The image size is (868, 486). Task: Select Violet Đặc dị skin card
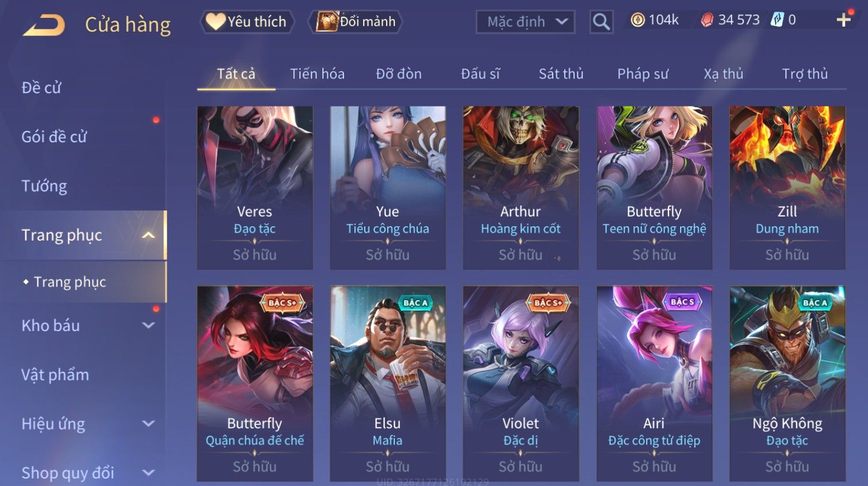pos(520,384)
